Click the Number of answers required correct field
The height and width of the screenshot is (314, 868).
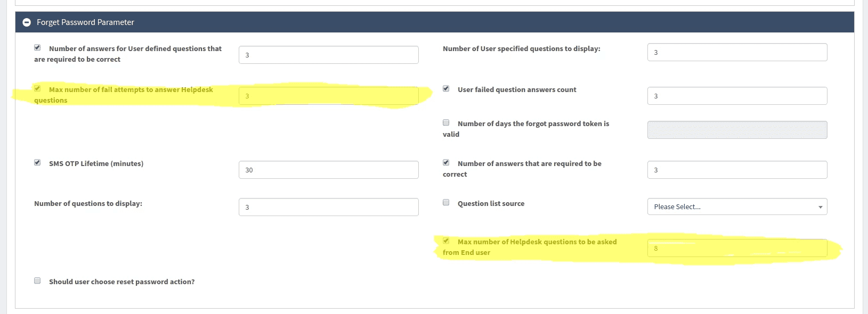737,170
